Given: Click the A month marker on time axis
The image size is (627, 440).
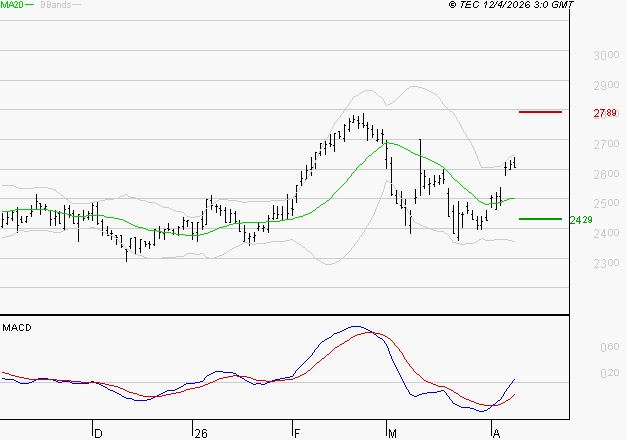Looking at the screenshot, I should (x=496, y=433).
